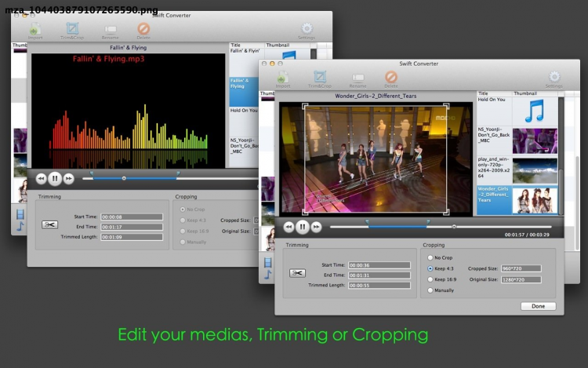Click Hold On You music note thumbnail

(535, 111)
